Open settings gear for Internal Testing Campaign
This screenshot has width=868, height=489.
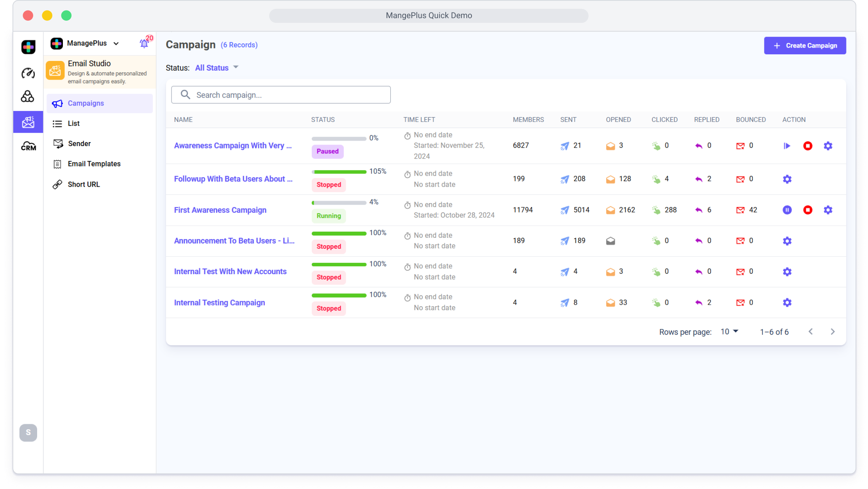787,303
